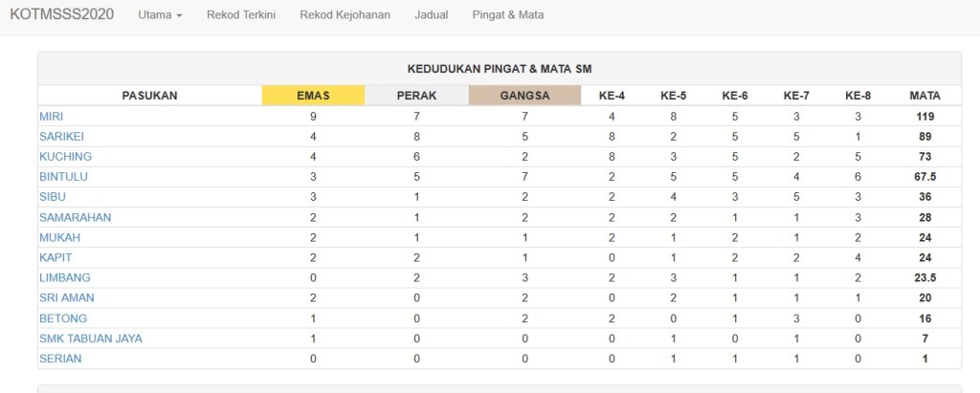Open the Utama dropdown menu
This screenshot has height=393, width=980.
(160, 15)
